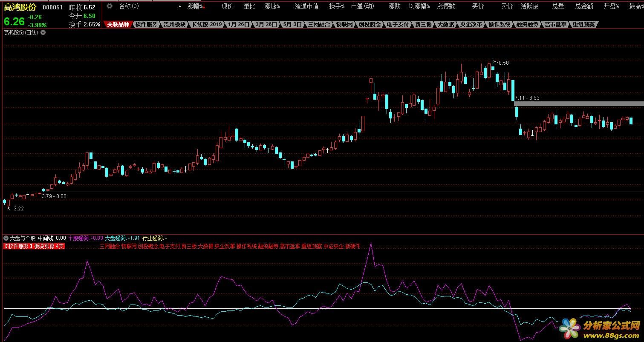Image resolution: width=644 pixels, height=342 pixels.
Task: Sort by the 均涨幅% column header
Action: (419, 6)
